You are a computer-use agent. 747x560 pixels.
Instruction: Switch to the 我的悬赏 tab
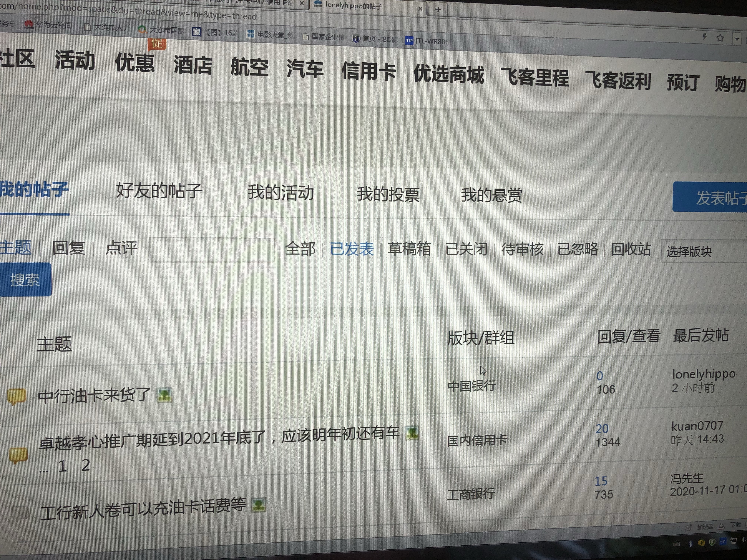click(492, 195)
